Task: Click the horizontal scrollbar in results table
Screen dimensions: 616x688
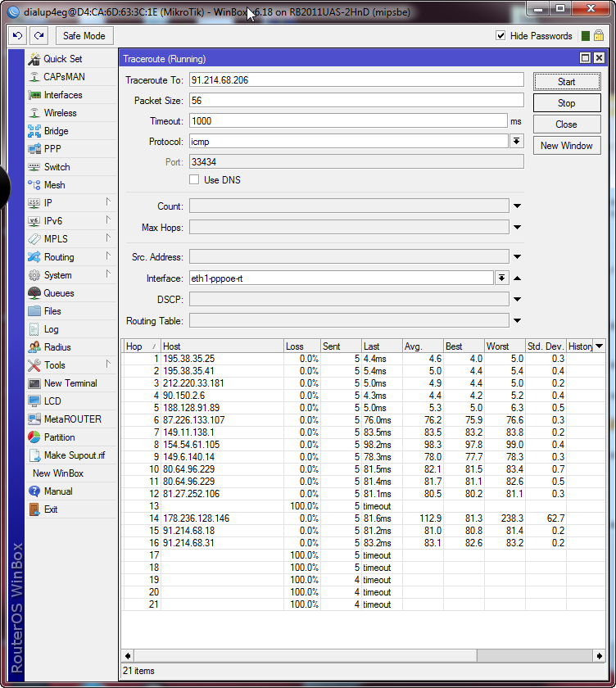Action: (303, 656)
